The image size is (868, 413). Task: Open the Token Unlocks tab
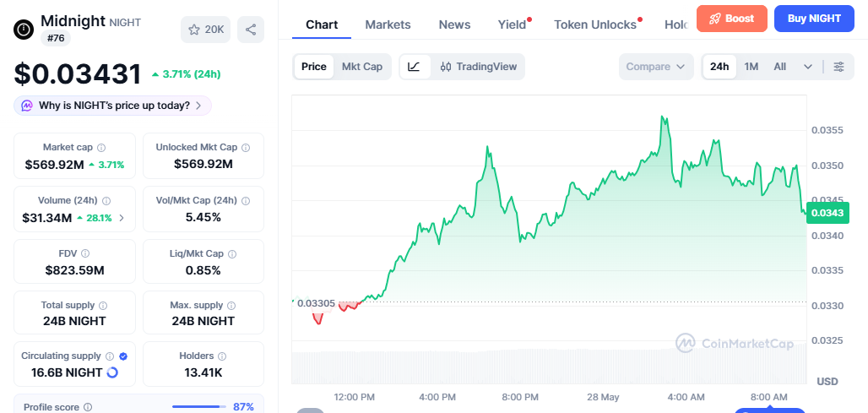coord(595,24)
